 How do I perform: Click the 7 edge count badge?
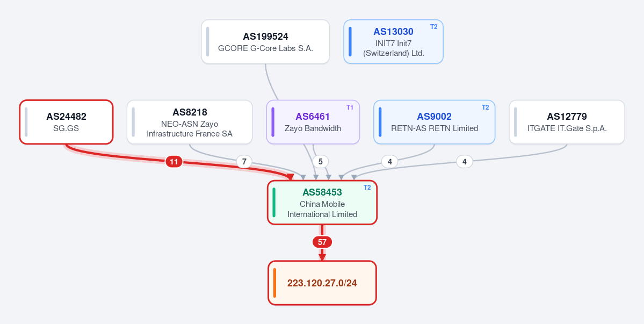tap(244, 162)
